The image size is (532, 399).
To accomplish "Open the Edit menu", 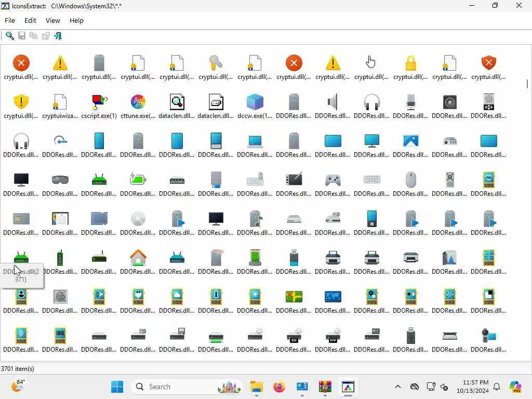I will [x=30, y=20].
